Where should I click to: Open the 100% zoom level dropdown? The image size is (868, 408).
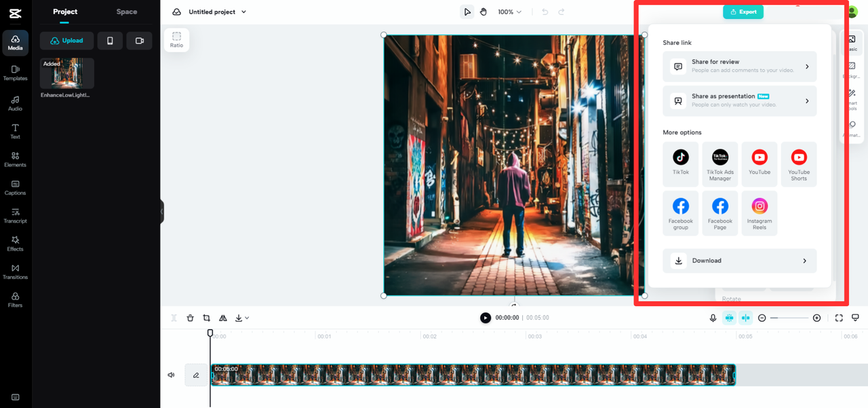(x=509, y=12)
